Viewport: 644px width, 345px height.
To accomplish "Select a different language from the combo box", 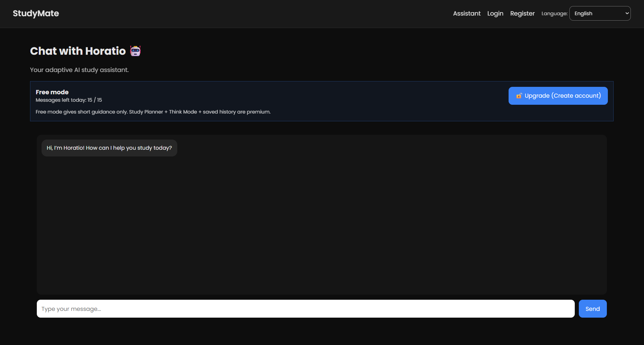I will [600, 13].
